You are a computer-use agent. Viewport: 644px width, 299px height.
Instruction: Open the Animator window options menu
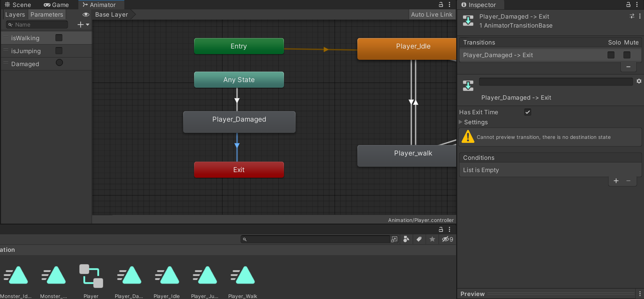[x=450, y=5]
